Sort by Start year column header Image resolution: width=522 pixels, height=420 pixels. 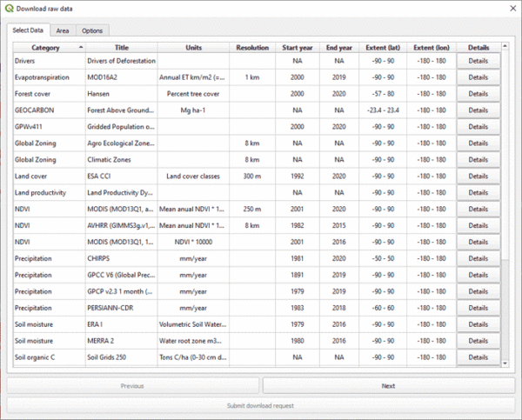298,48
